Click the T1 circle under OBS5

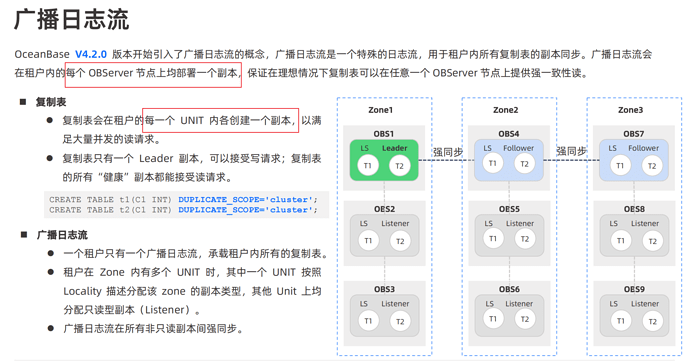[x=493, y=238]
